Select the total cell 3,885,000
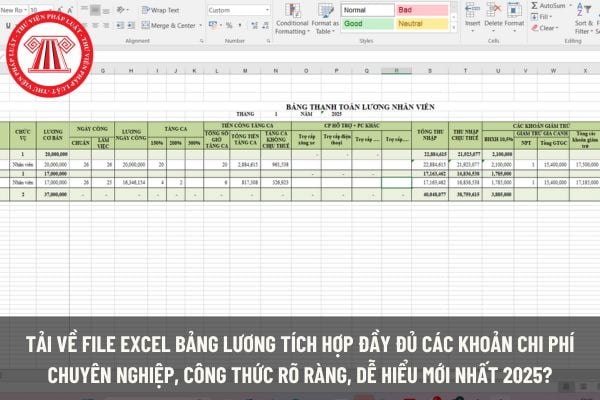Image resolution: width=600 pixels, height=400 pixels. pyautogui.click(x=498, y=194)
